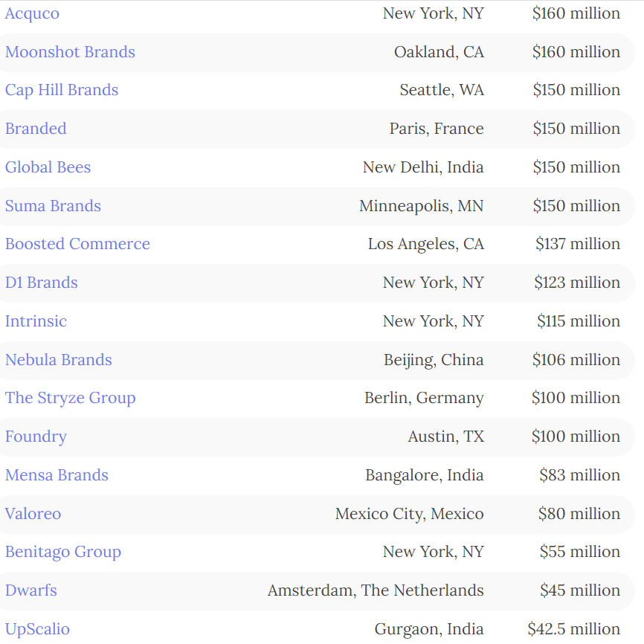The height and width of the screenshot is (644, 644).
Task: Click the Nebula Brands link
Action: pos(59,360)
